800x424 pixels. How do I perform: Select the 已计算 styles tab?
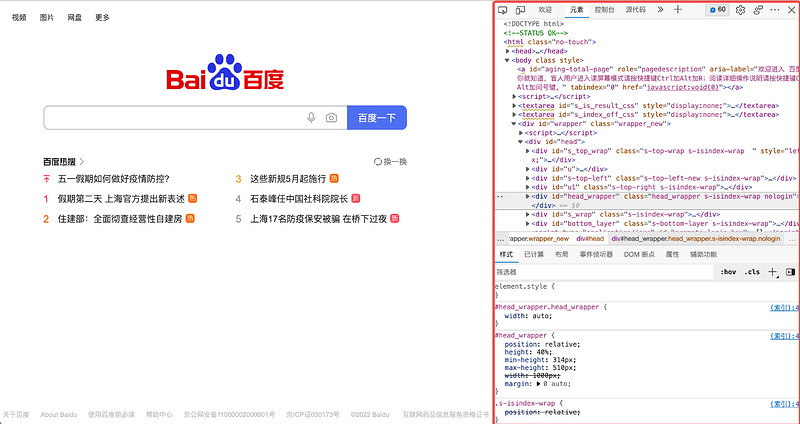(534, 254)
